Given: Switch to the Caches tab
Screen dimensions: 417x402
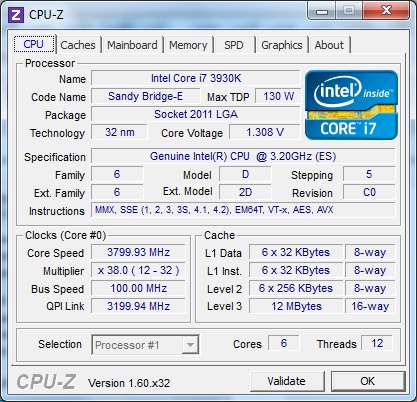Looking at the screenshot, I should coord(78,45).
